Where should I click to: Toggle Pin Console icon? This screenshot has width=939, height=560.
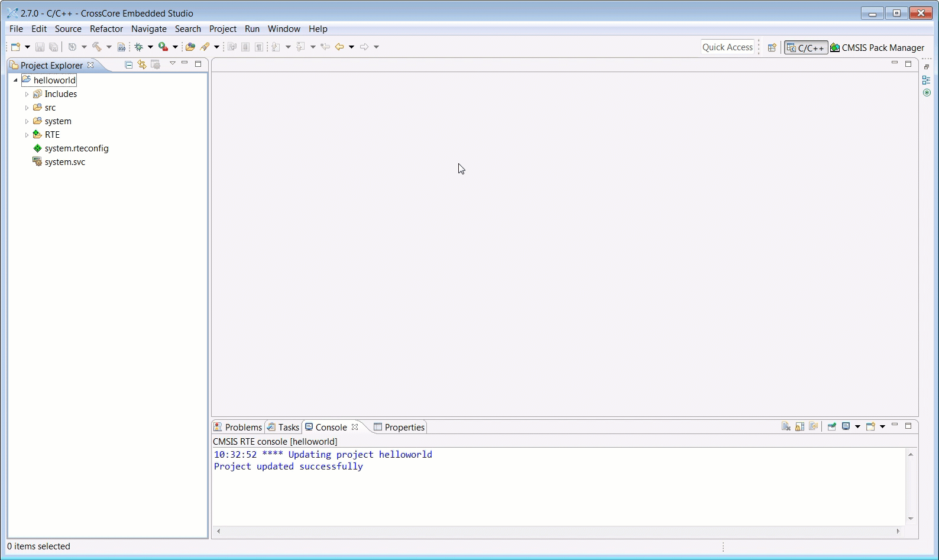click(831, 426)
